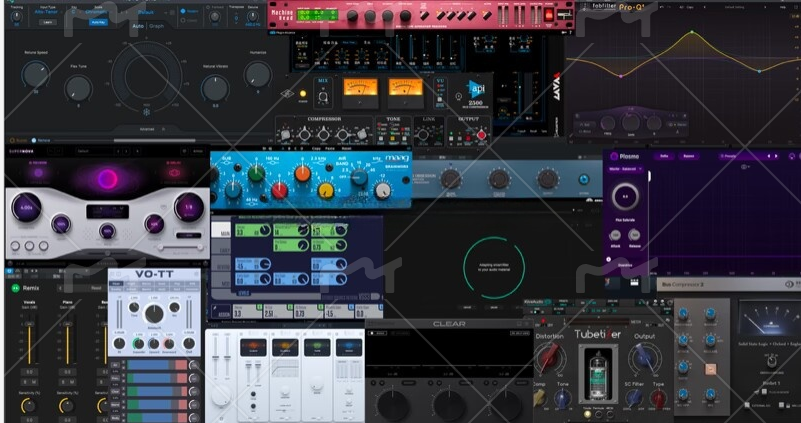Select the yellow EQ node in Pro-Q

[692, 32]
